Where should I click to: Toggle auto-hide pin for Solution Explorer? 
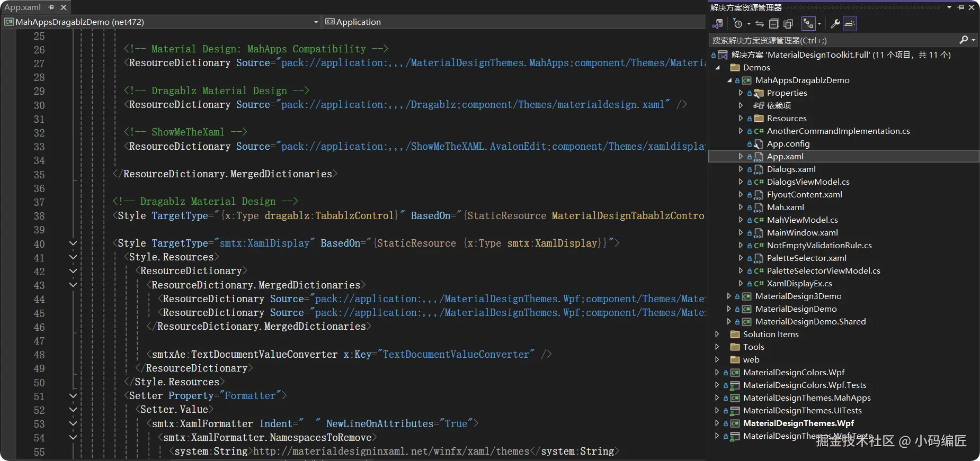[x=961, y=7]
